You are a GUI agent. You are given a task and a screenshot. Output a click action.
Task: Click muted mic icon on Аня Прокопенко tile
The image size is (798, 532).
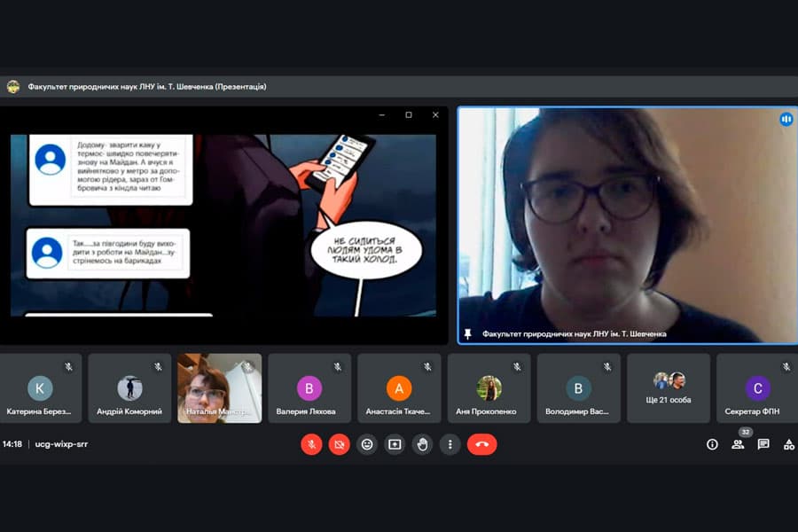(518, 366)
